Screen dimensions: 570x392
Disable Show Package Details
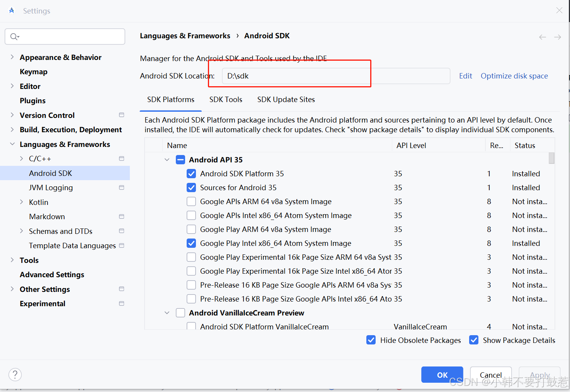click(x=474, y=340)
